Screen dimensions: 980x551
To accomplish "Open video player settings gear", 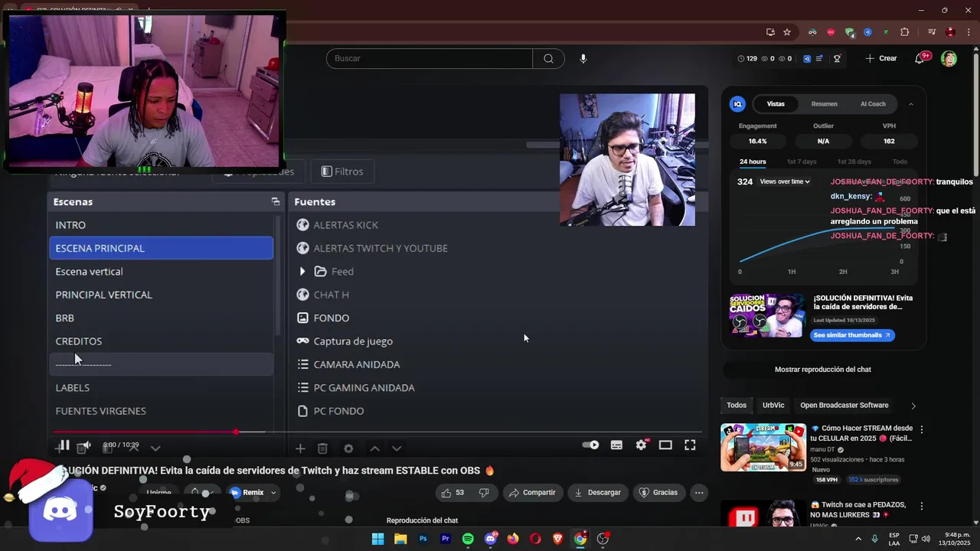I will (x=642, y=445).
